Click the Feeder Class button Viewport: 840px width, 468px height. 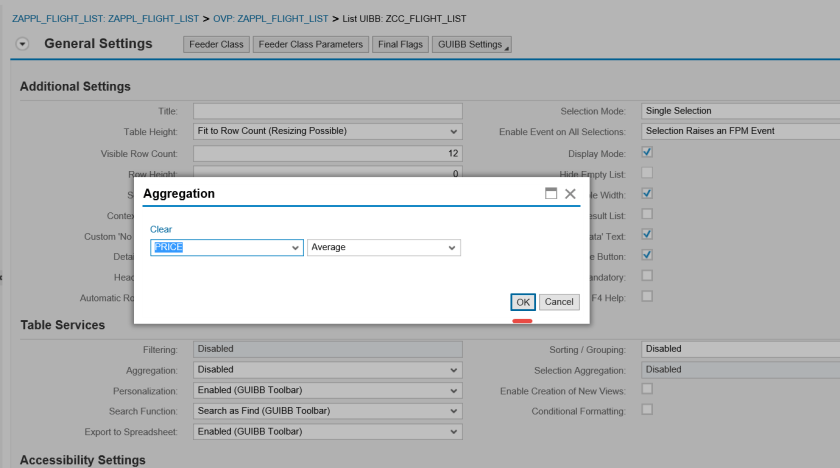[x=217, y=45]
